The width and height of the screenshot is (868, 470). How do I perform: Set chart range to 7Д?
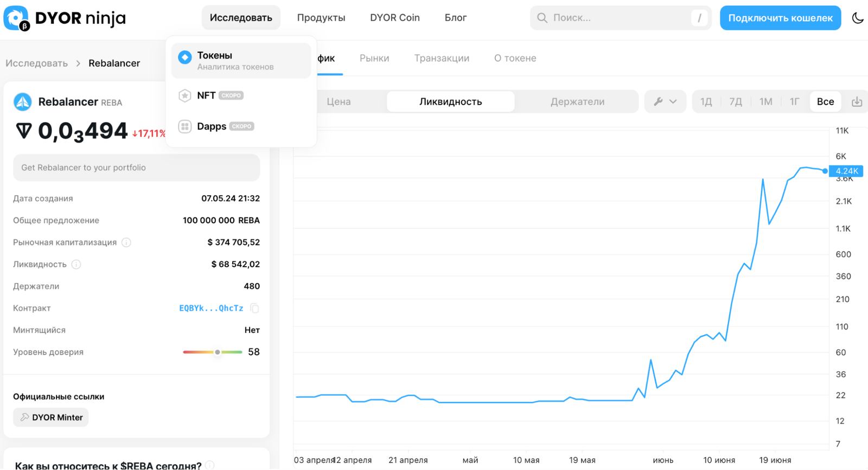(x=736, y=101)
